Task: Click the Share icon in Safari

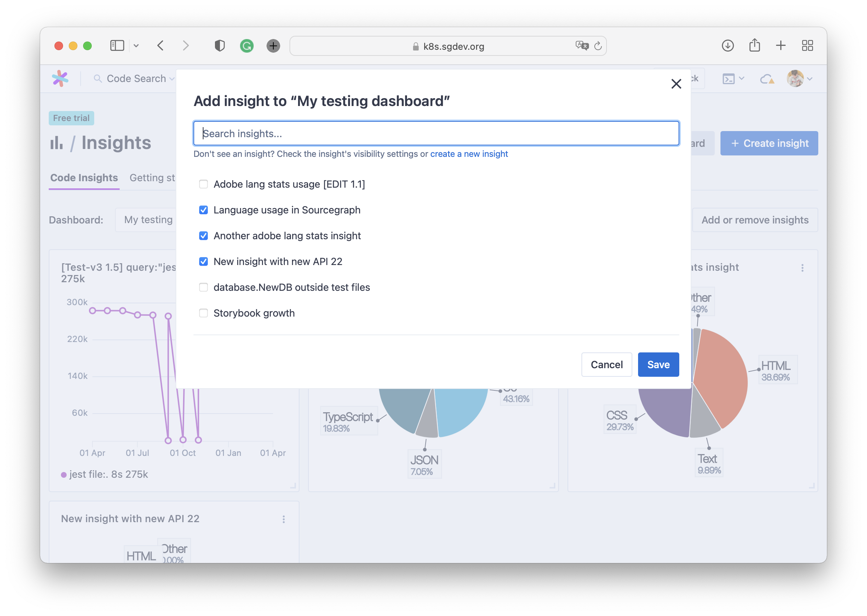Action: click(754, 45)
